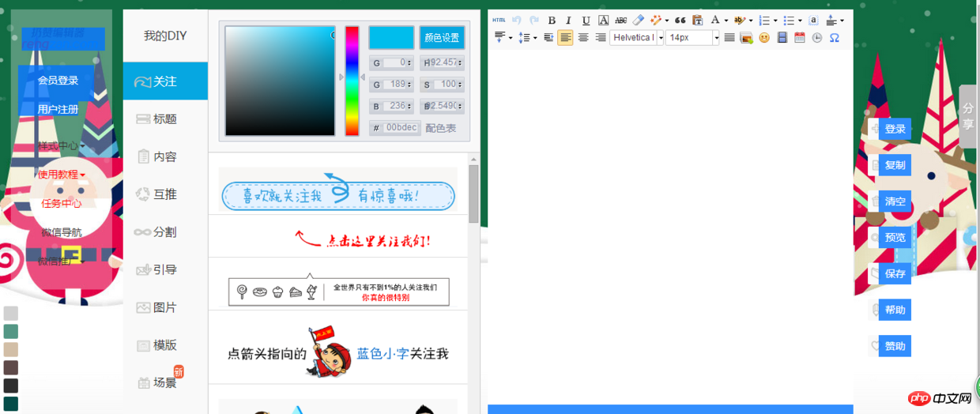Screen dimensions: 980x414
Task: Open 任务中心 menu item
Action: [61, 204]
